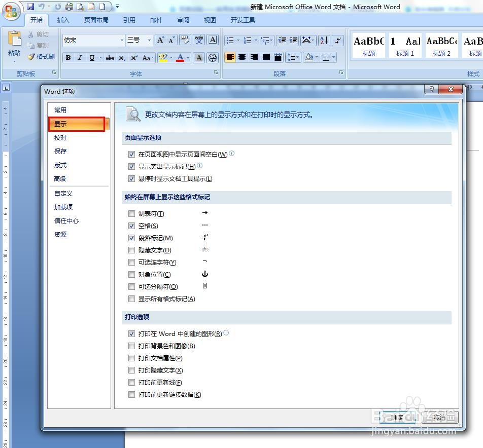Justify the text

click(266, 57)
